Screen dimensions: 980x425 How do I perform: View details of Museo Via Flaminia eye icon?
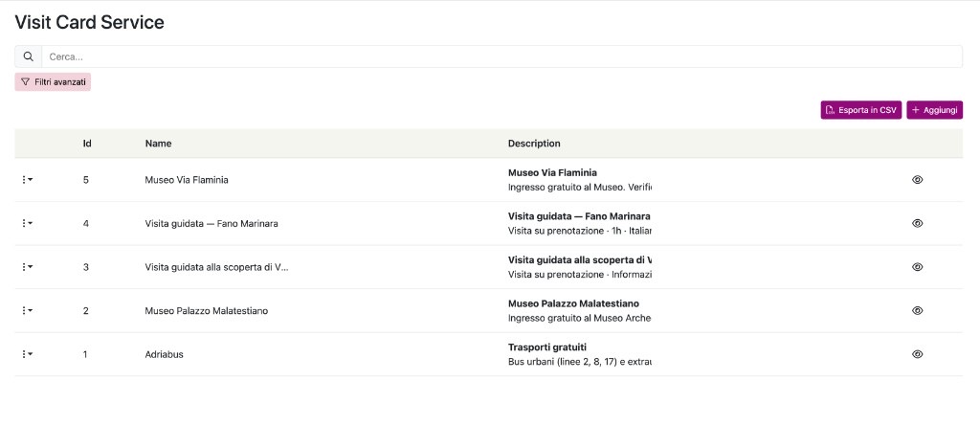point(917,179)
